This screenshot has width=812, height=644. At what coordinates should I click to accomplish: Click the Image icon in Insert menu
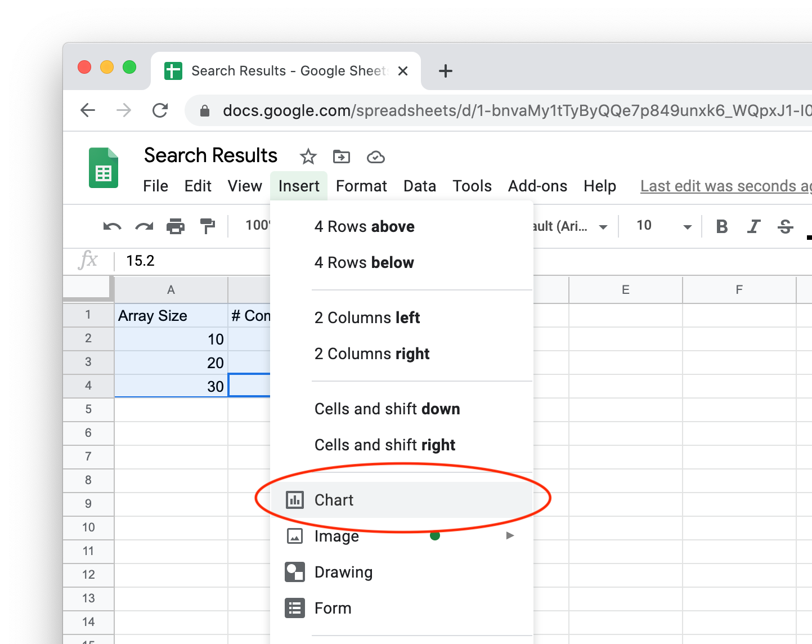[295, 536]
